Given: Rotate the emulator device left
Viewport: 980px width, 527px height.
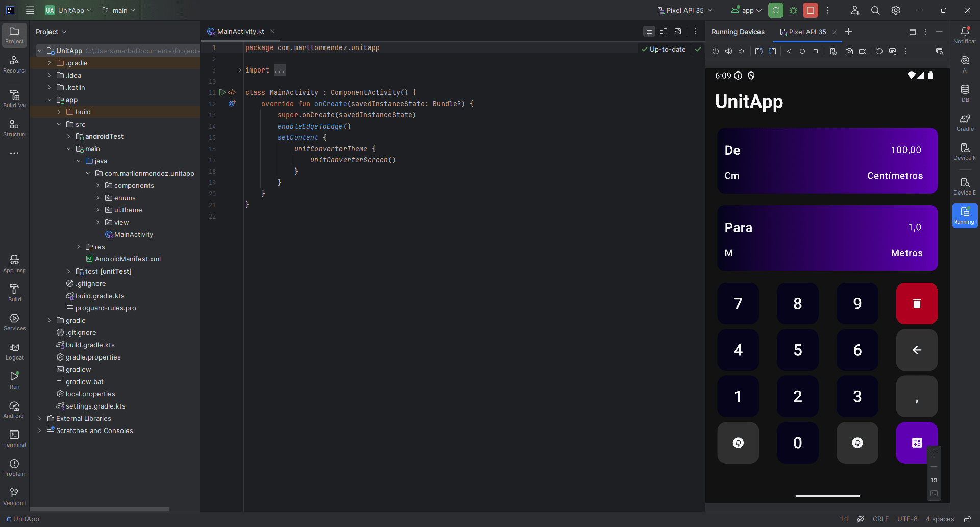Looking at the screenshot, I should tap(758, 51).
